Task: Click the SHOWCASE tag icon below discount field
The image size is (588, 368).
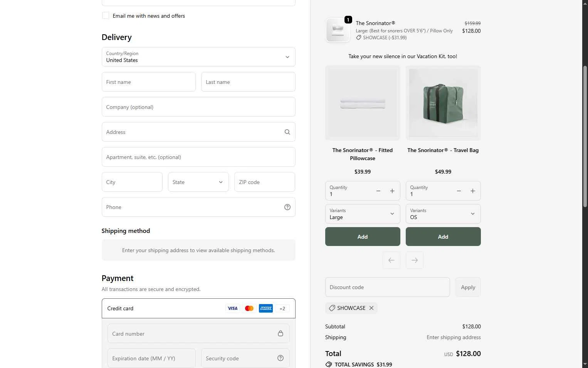Action: click(x=332, y=308)
